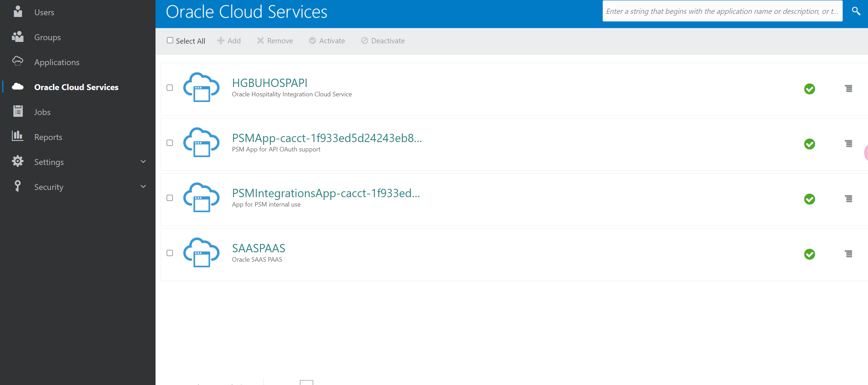
Task: Tick the SAASPAAS service checkbox
Action: coord(170,253)
